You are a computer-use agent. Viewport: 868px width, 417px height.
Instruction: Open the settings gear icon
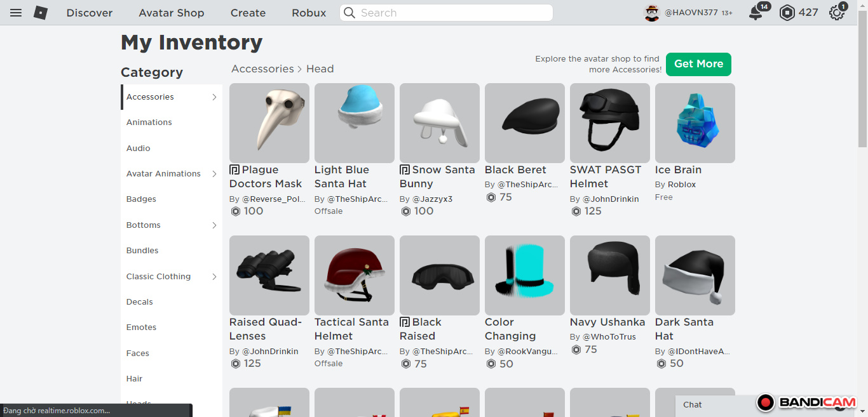click(x=837, y=13)
